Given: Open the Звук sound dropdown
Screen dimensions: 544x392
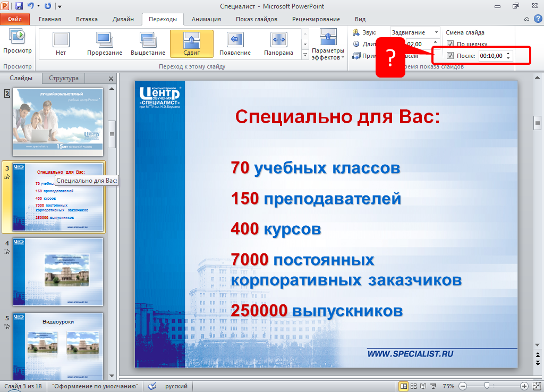Looking at the screenshot, I should (436, 32).
